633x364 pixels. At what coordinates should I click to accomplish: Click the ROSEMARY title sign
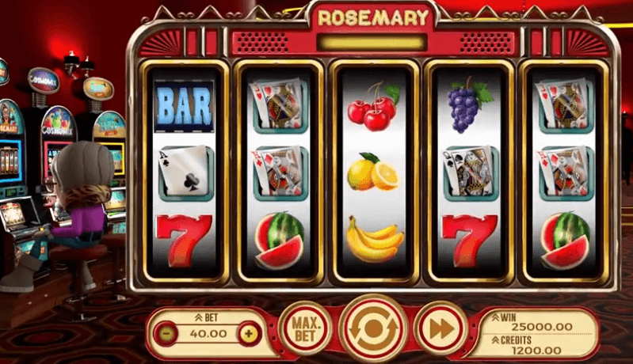(x=373, y=17)
